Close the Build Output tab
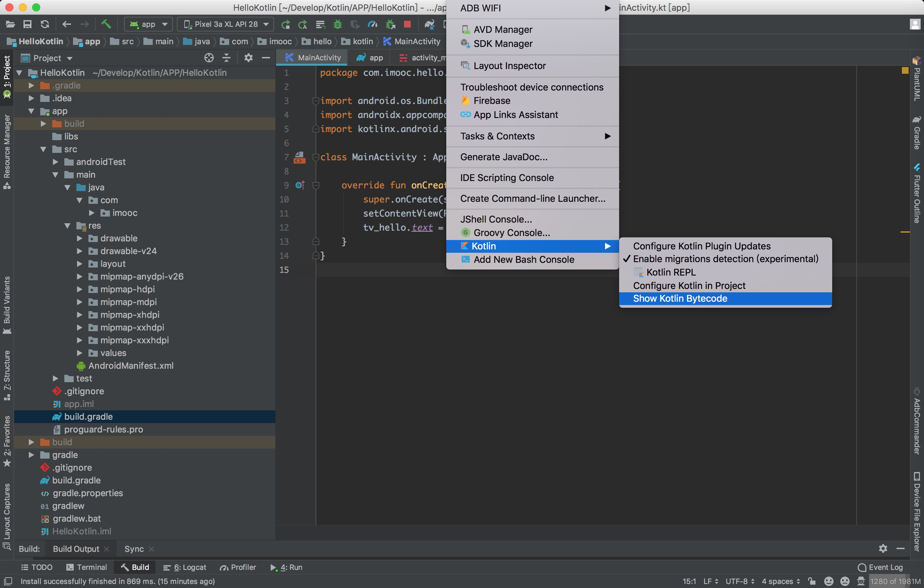This screenshot has height=588, width=924. pos(107,549)
